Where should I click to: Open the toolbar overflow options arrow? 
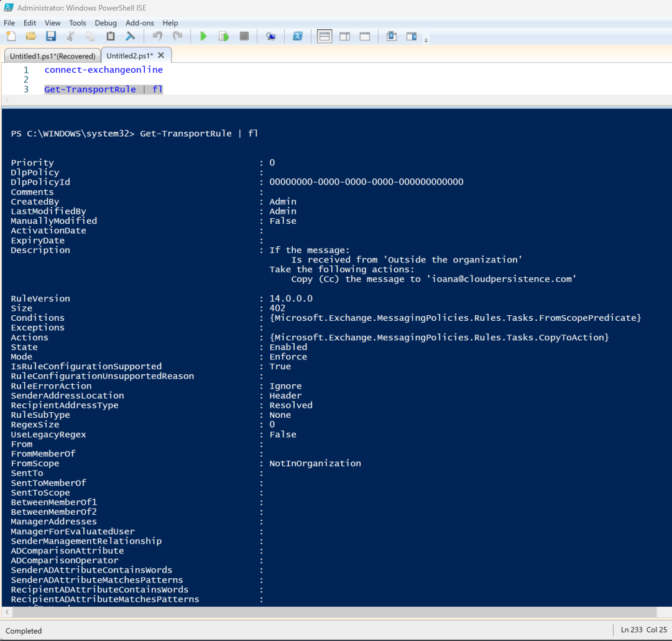coord(426,40)
